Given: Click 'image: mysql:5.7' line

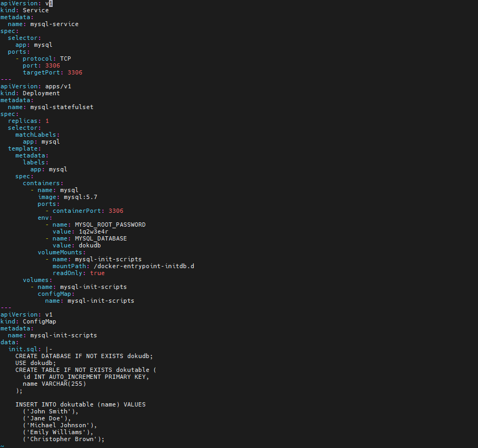Looking at the screenshot, I should 68,197.
